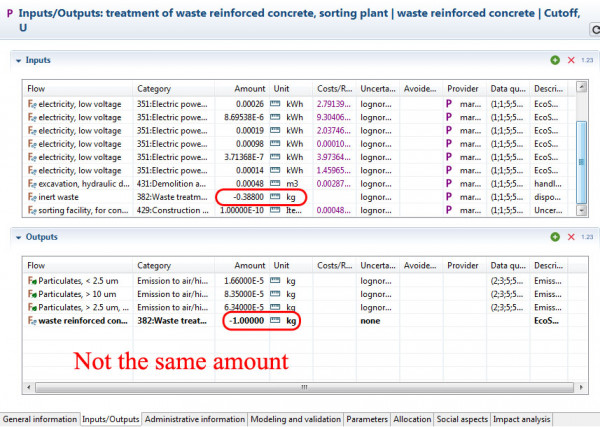The image size is (600, 427).
Task: Sort inputs by Flow column header
Action: click(78, 89)
